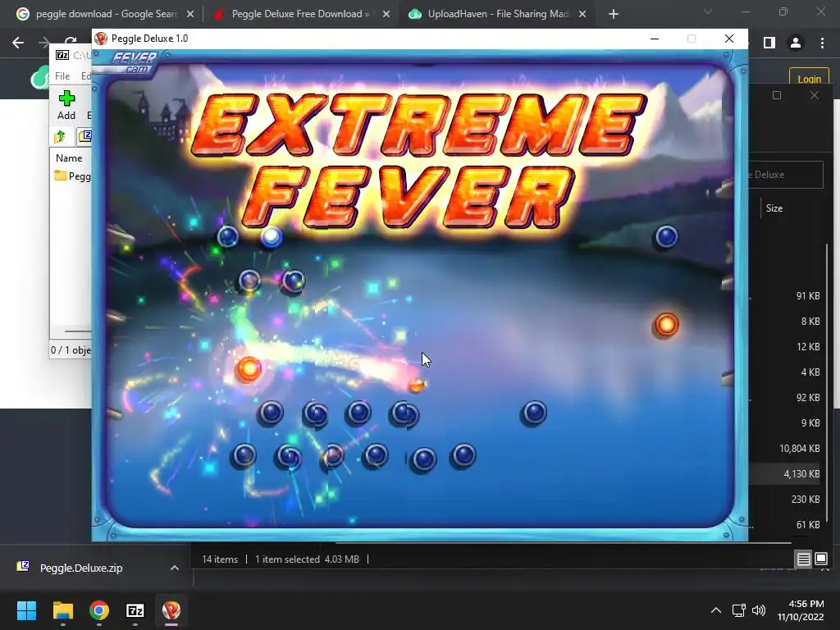Close the Peggle Deluxe window
This screenshot has height=630, width=840.
[729, 39]
